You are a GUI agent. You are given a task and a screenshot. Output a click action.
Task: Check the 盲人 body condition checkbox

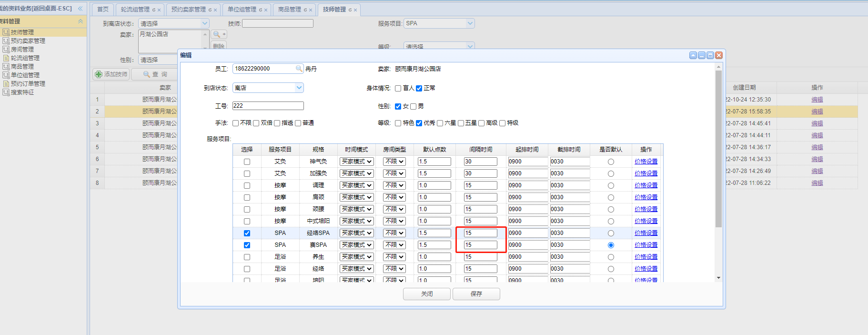pos(398,88)
